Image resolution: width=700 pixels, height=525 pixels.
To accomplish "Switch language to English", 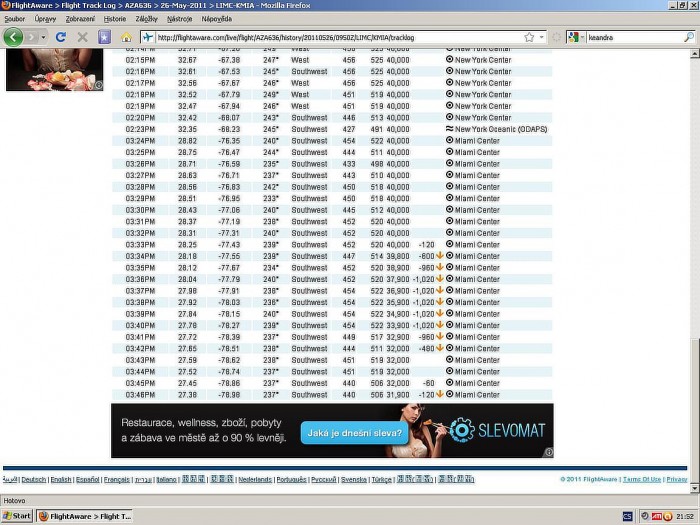I will (61, 479).
